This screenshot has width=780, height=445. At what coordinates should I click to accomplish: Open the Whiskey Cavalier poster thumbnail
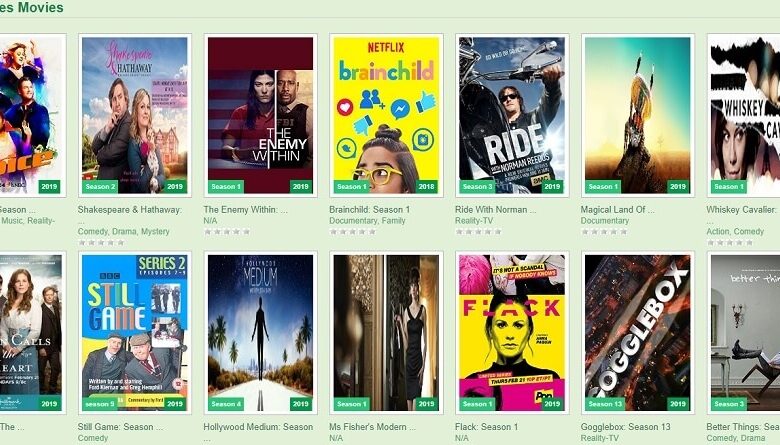point(745,115)
